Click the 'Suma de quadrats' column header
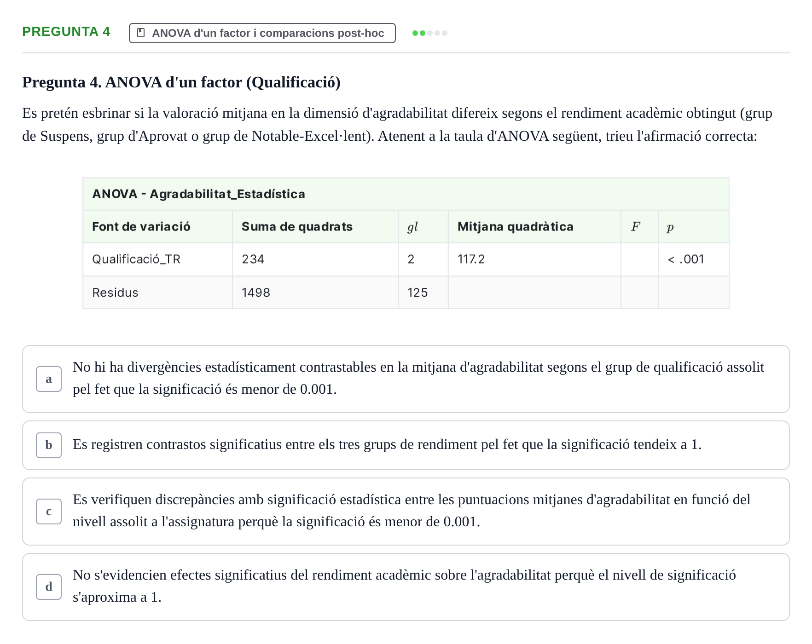The width and height of the screenshot is (812, 644). tap(297, 227)
